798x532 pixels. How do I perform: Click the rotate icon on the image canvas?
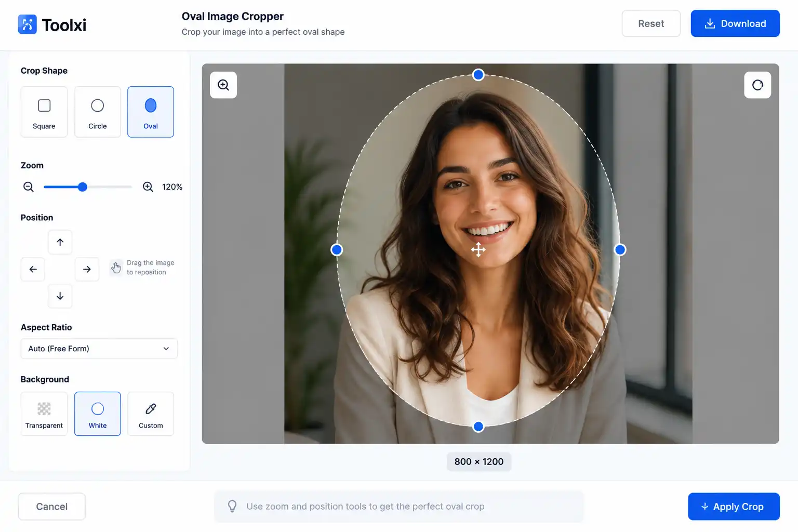tap(757, 85)
